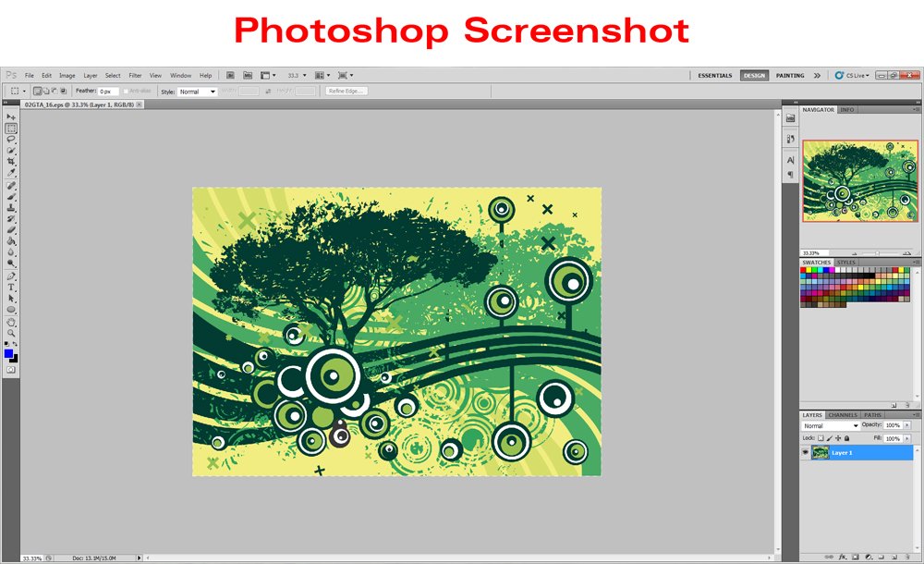Open the Filter menu
Viewport: 924px width, 564px height.
click(135, 75)
